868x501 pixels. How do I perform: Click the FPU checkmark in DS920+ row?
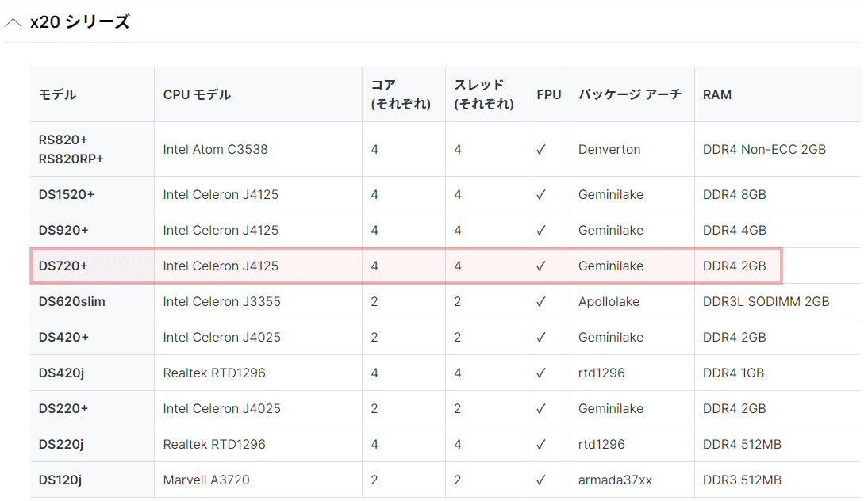pos(541,230)
